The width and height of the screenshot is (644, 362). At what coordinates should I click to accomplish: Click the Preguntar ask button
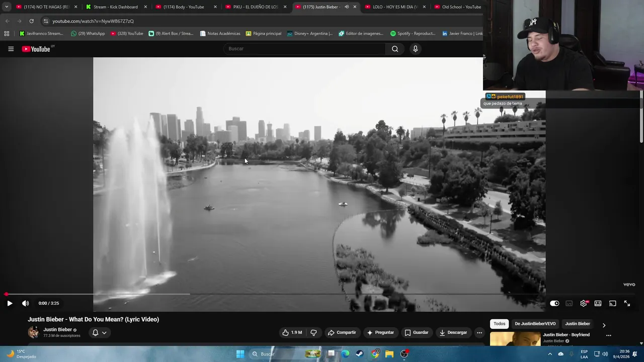(380, 332)
